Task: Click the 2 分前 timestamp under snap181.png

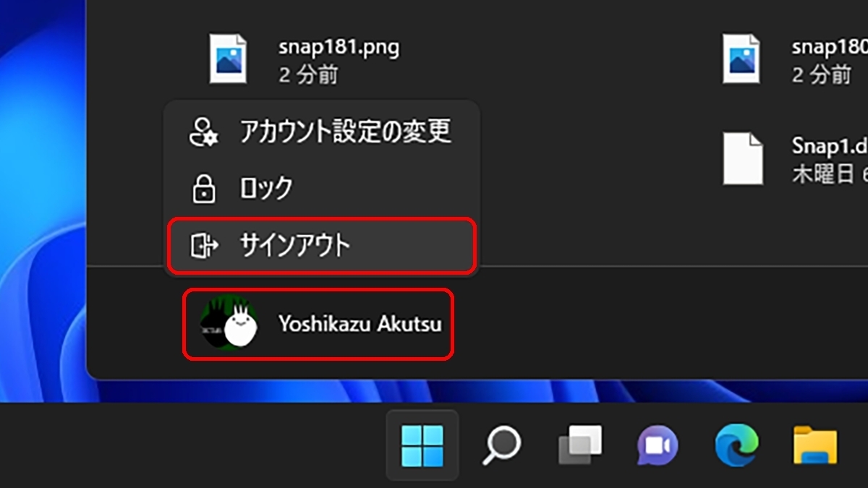Action: (308, 74)
